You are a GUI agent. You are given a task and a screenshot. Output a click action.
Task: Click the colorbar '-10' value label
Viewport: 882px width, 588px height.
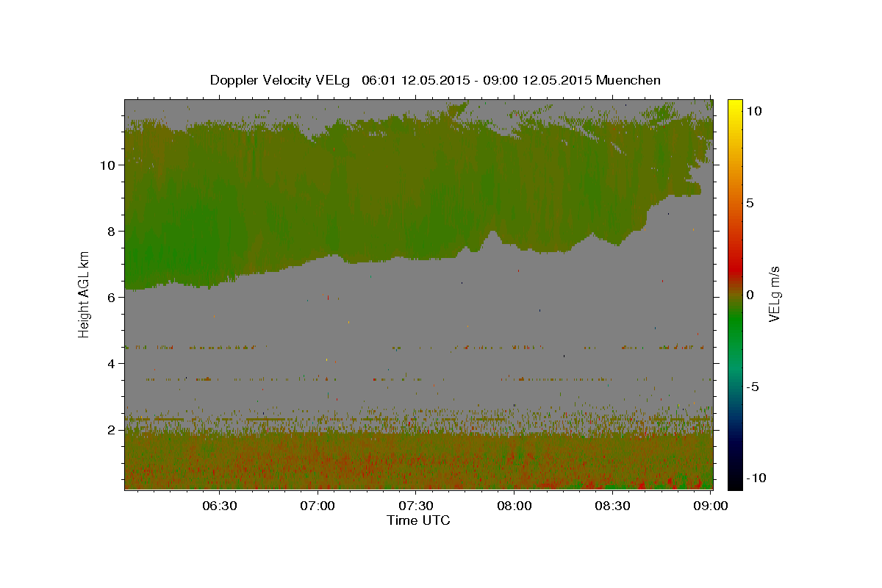click(755, 478)
